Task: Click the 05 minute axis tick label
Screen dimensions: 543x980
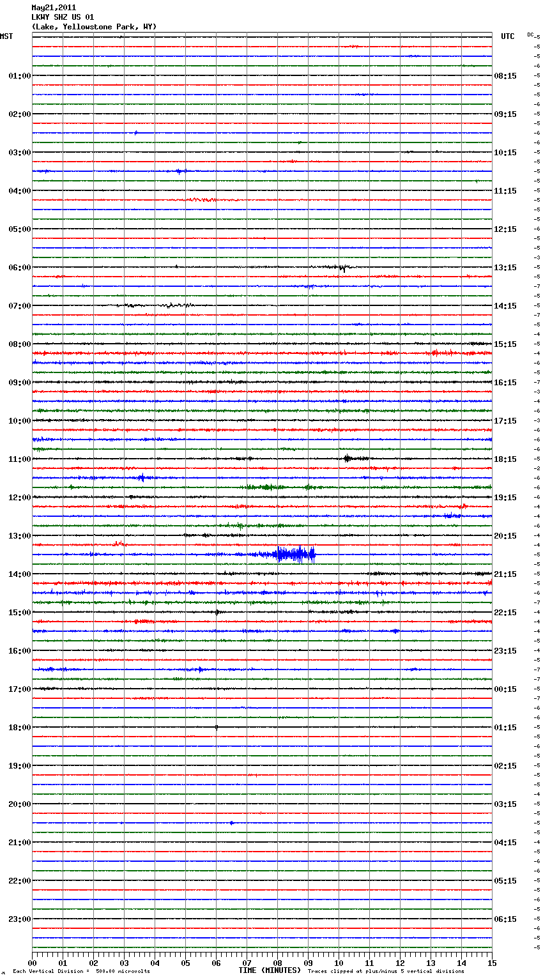Action: coord(185,963)
